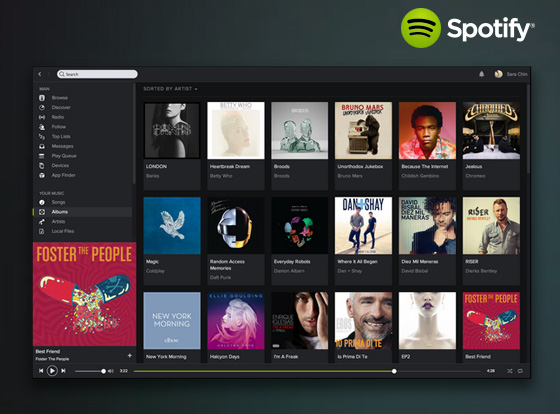560x414 pixels.
Task: Open the Follow sidebar icon
Action: pos(42,126)
